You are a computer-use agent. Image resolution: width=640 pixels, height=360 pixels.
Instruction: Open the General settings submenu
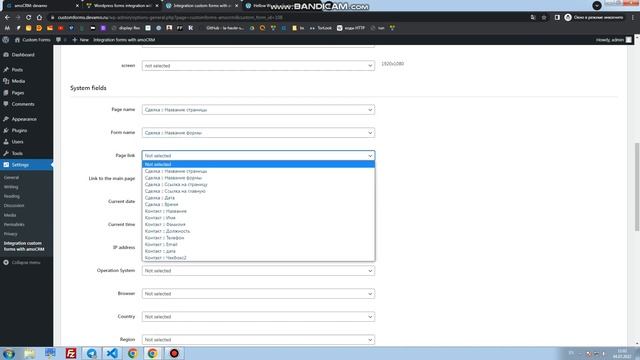click(11, 178)
